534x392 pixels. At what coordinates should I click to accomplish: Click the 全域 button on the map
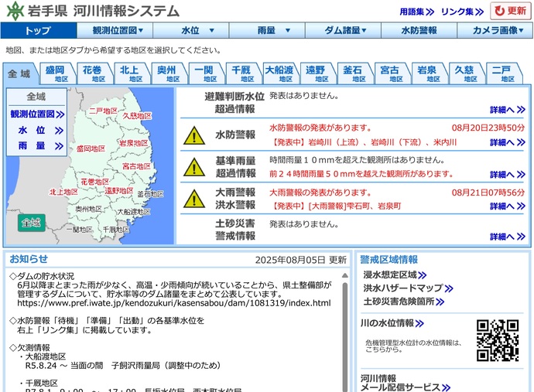(31, 223)
